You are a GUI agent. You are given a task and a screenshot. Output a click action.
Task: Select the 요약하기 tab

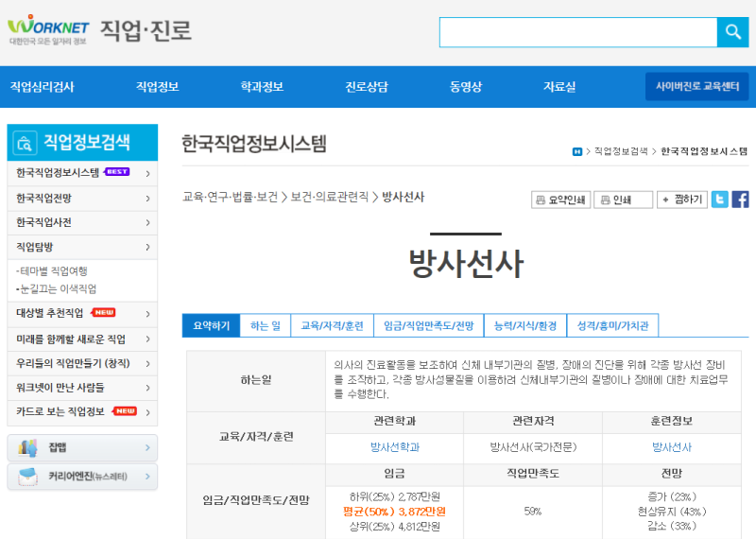tap(211, 325)
